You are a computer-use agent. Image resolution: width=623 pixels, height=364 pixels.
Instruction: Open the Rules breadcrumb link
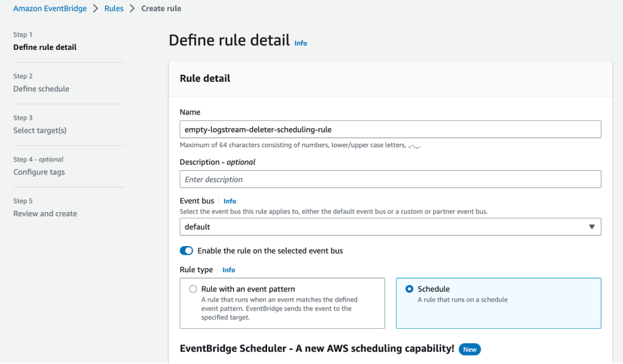114,9
